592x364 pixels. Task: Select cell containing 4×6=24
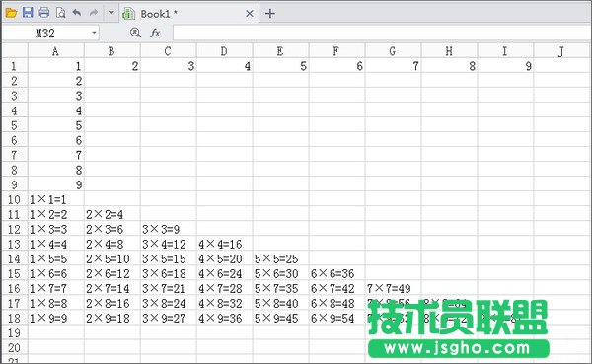coord(225,273)
